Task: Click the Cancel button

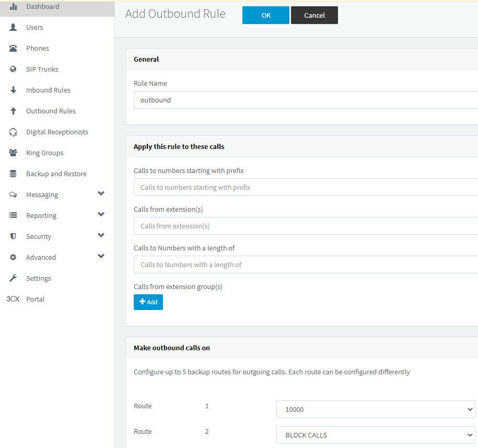Action: click(x=314, y=15)
